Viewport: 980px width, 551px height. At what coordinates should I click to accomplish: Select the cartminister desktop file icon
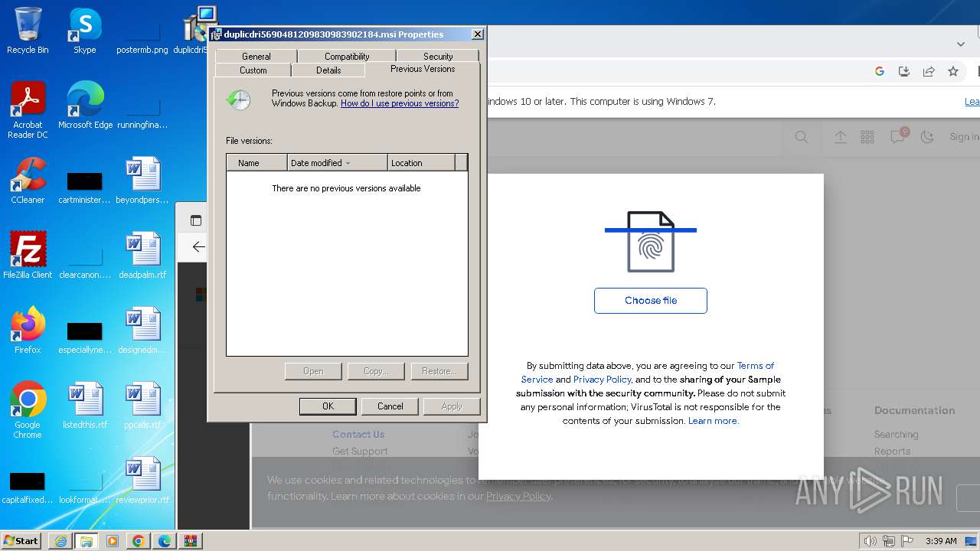(85, 187)
